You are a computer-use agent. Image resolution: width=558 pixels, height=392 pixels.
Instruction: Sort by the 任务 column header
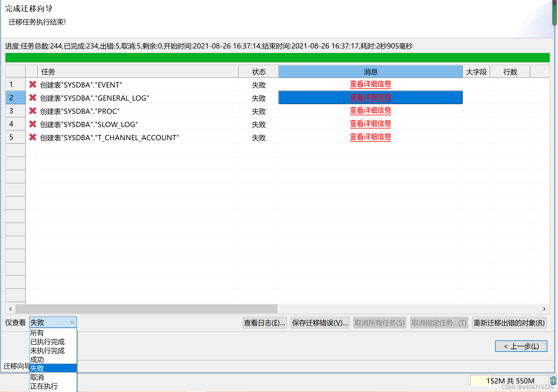pos(138,72)
